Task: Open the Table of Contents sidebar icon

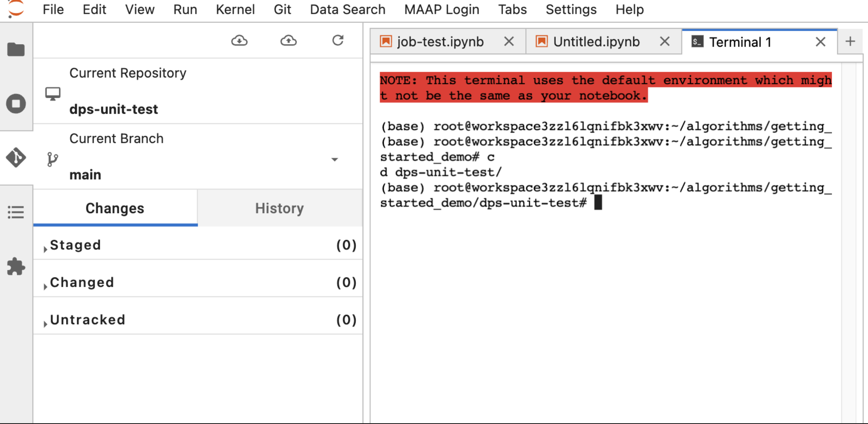Action: pyautogui.click(x=16, y=212)
